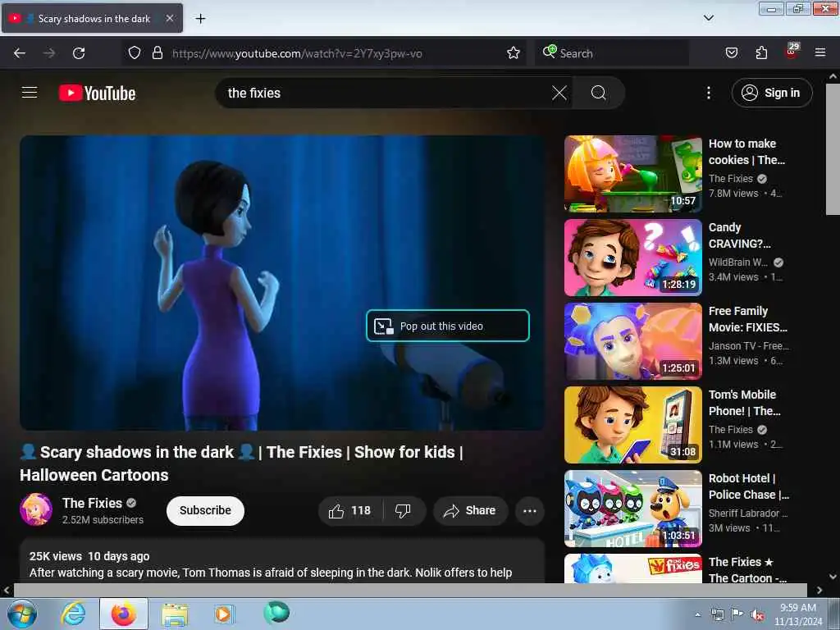Select the 'Scary shadows in the dark' tab
This screenshot has height=630, width=840.
point(92,19)
